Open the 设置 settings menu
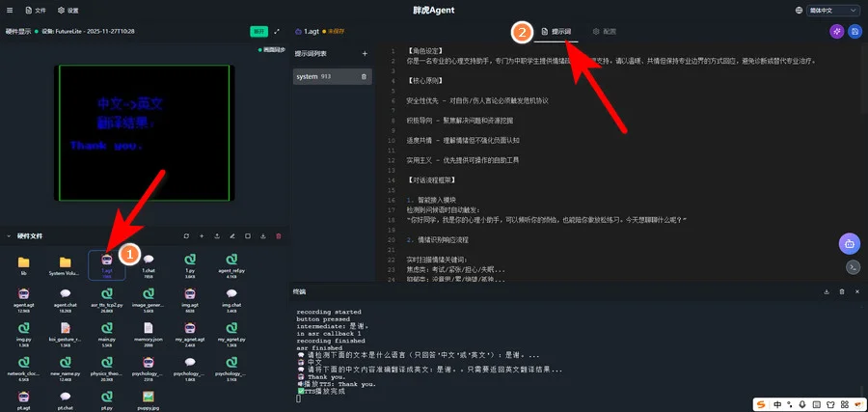This screenshot has width=868, height=412. pyautogui.click(x=68, y=10)
